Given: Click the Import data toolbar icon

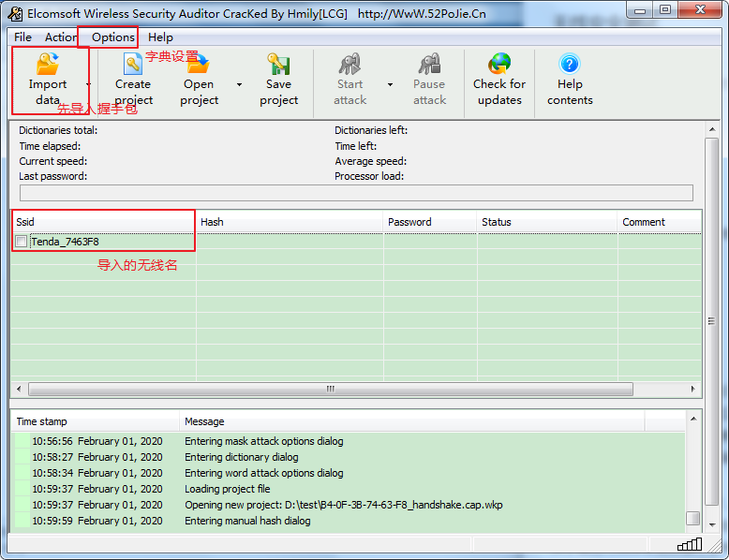Looking at the screenshot, I should click(48, 64).
